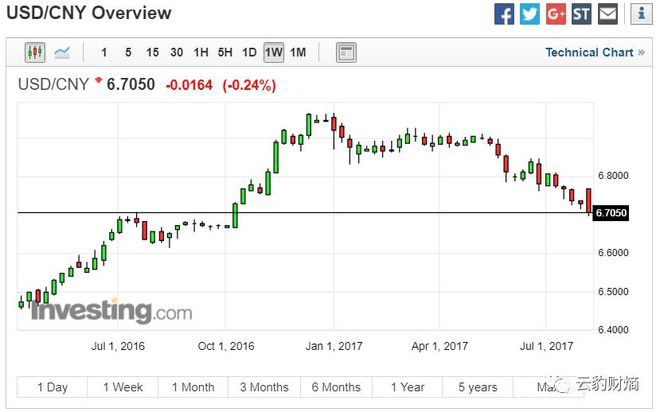
Task: Share chart on Facebook
Action: [505, 14]
